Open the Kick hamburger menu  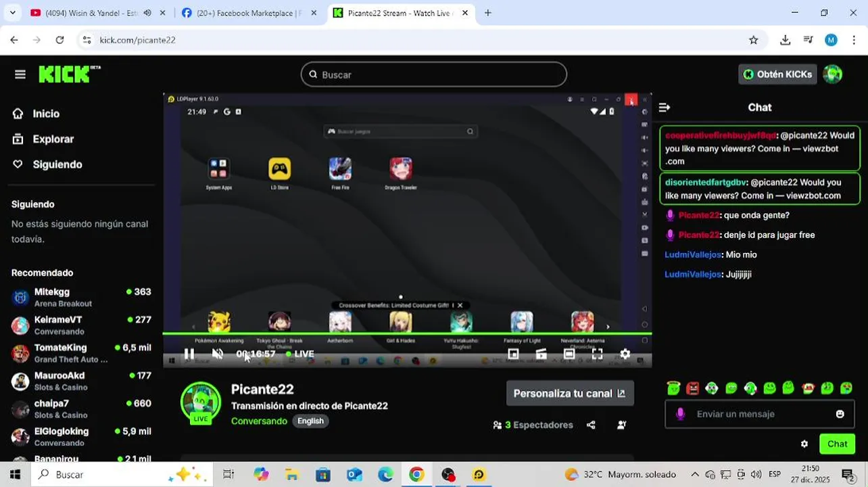[20, 74]
